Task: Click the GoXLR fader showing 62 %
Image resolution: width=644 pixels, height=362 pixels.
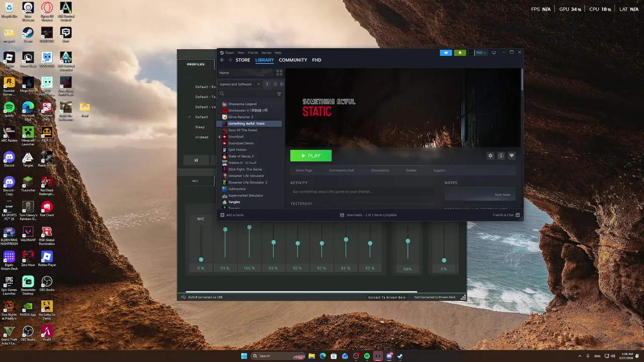Action: click(346, 240)
